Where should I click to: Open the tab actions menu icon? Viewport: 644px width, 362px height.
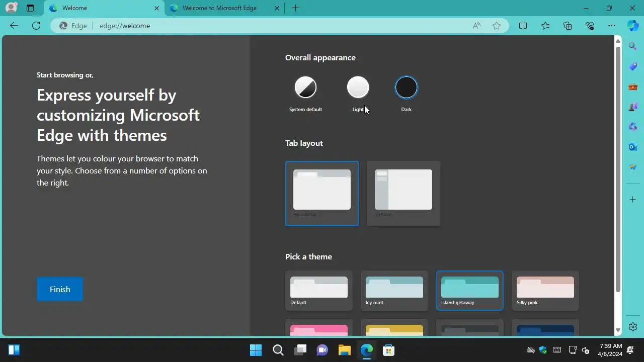[30, 8]
